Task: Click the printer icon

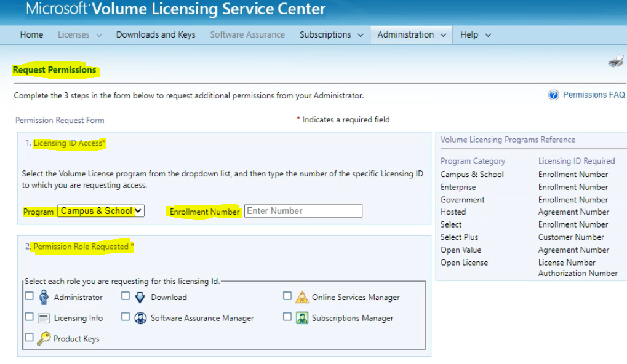Action: coord(616,61)
